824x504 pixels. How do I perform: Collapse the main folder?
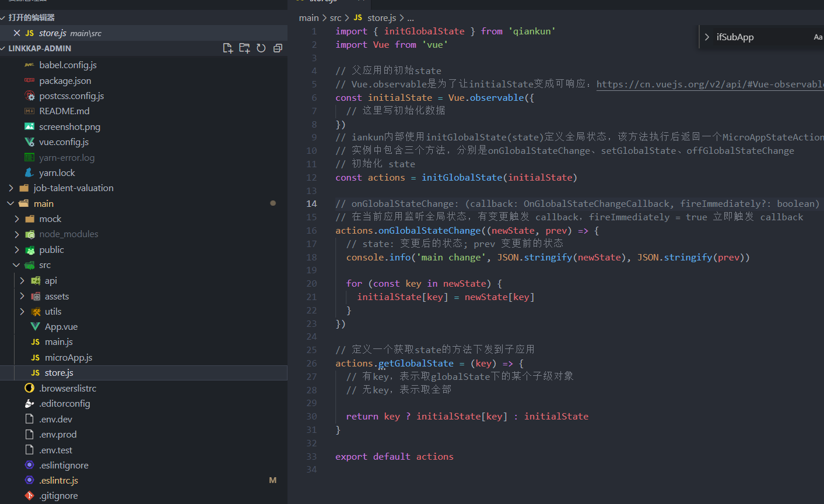point(11,203)
